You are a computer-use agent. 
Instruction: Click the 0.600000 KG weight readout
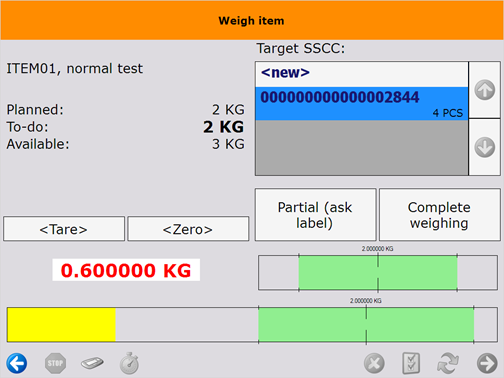126,270
